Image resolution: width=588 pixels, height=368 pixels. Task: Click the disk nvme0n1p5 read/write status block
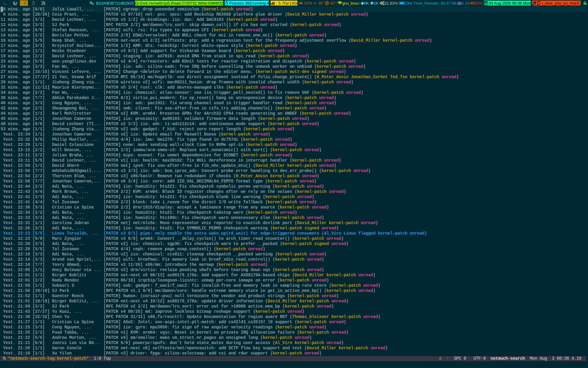pyautogui.click(x=179, y=3)
